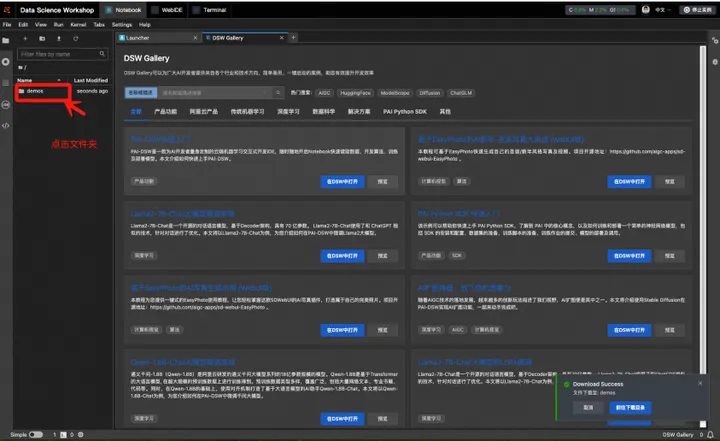Click the AIGC hot search tag
This screenshot has height=441, width=720.
[324, 93]
